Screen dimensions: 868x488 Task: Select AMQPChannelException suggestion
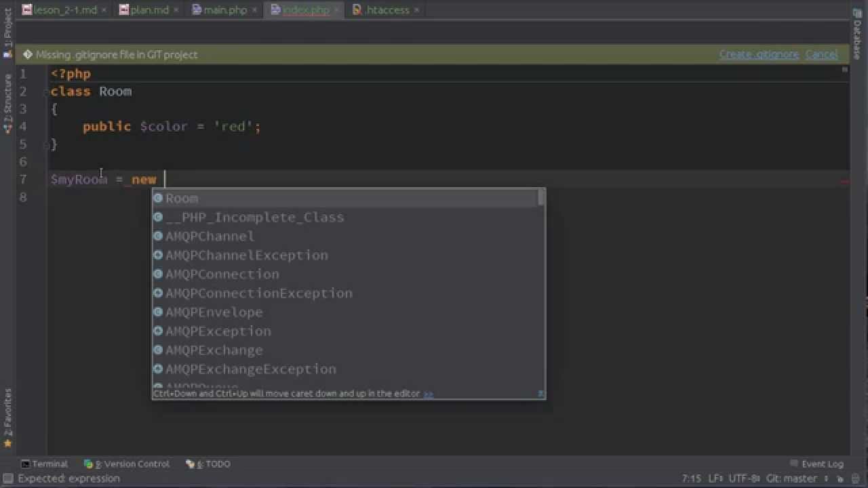coord(344,255)
